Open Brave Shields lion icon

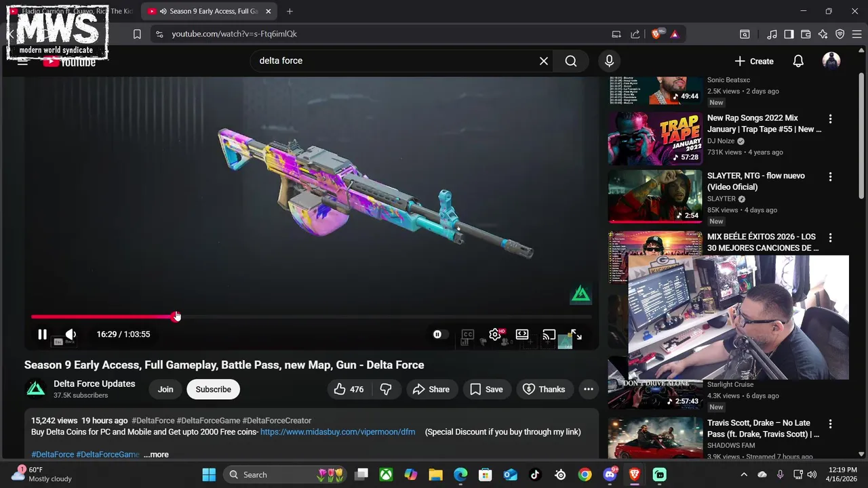(656, 34)
